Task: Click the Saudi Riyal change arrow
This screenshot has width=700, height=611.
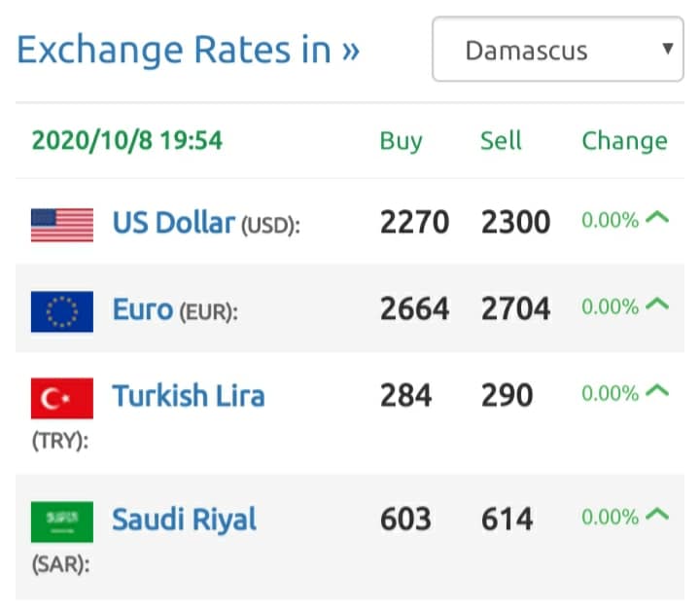Action: click(657, 515)
